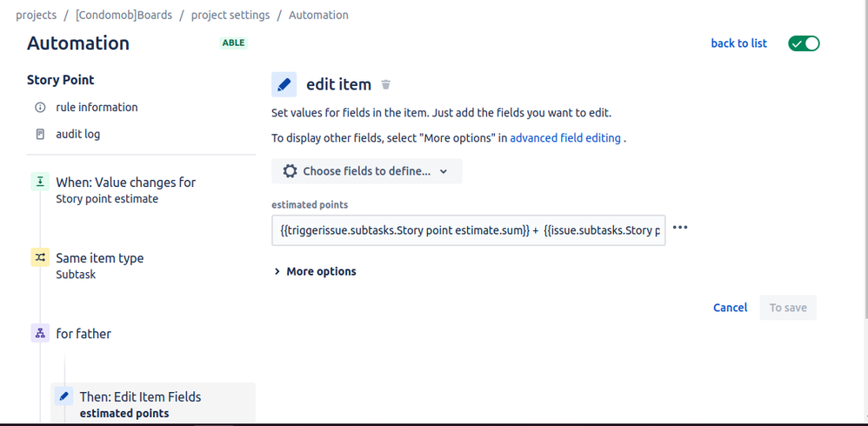Select the purple for father branch icon
Image resolution: width=868 pixels, height=426 pixels.
(40, 334)
